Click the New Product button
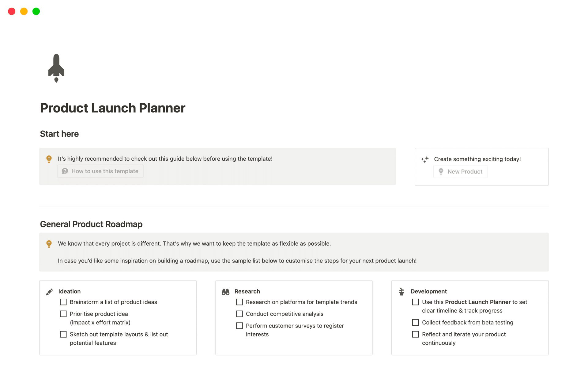 460,171
